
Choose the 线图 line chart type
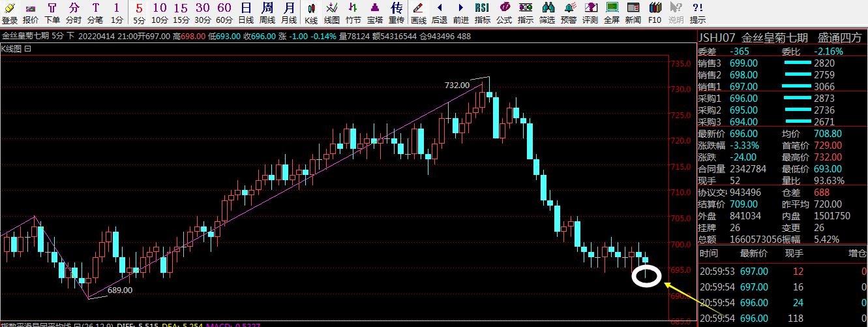pyautogui.click(x=332, y=12)
